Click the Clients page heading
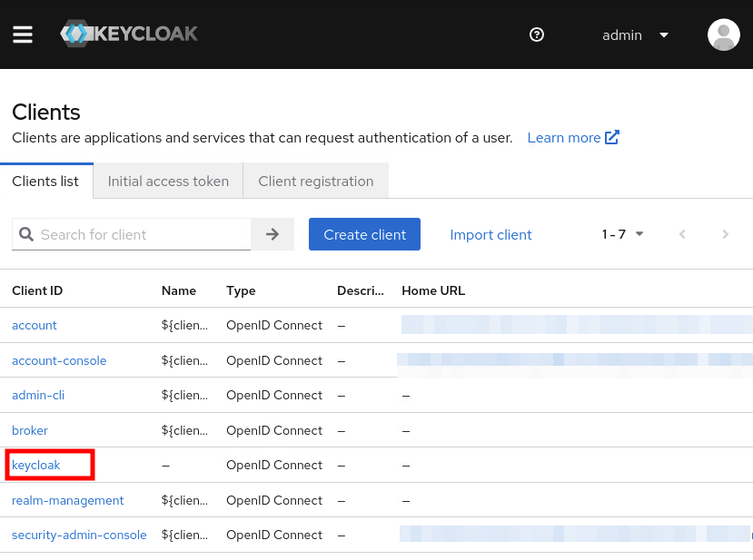 (46, 113)
